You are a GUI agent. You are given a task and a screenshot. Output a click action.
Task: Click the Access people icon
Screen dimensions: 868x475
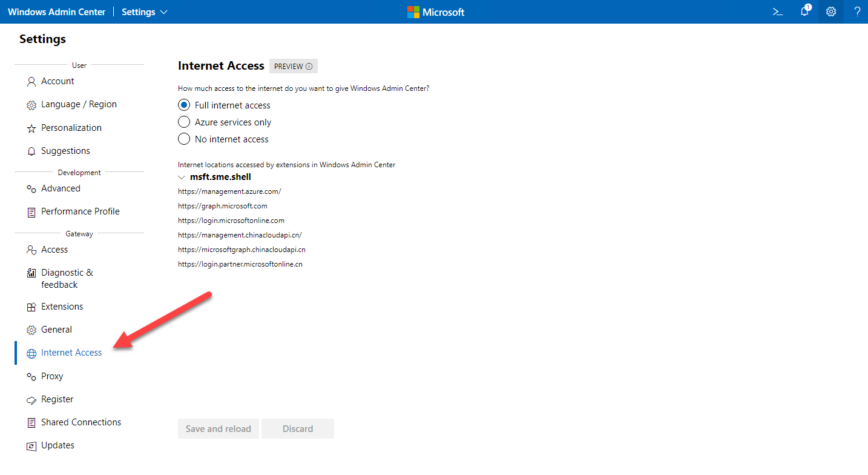click(x=31, y=250)
